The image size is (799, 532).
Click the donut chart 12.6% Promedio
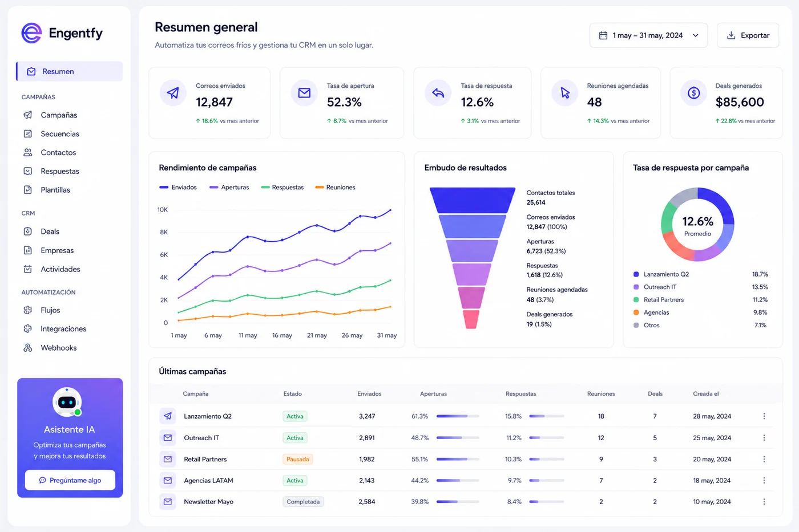tap(697, 225)
